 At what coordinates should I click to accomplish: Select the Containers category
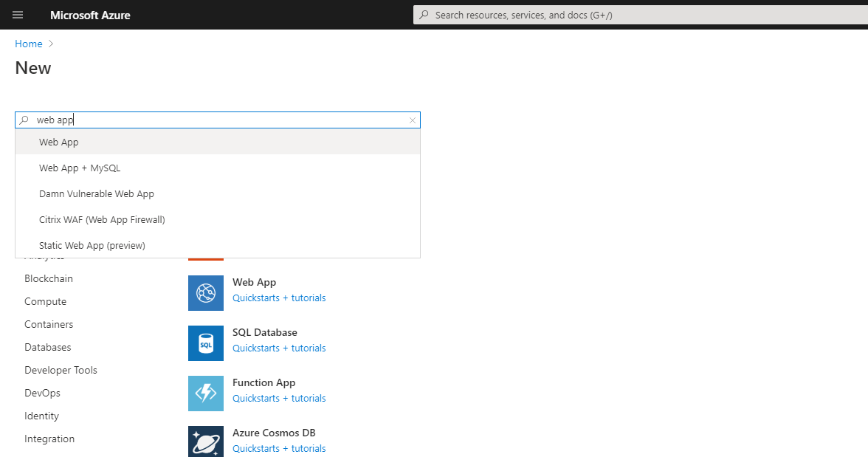pos(49,324)
